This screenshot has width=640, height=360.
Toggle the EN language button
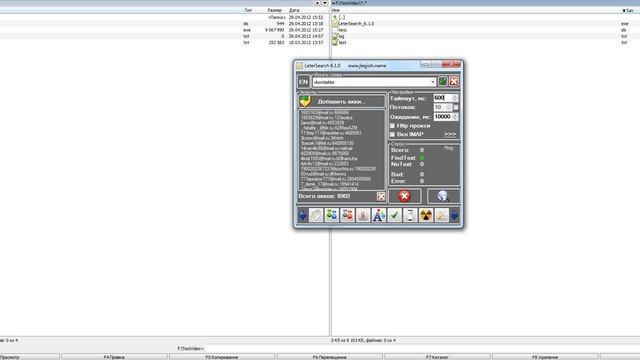[303, 82]
